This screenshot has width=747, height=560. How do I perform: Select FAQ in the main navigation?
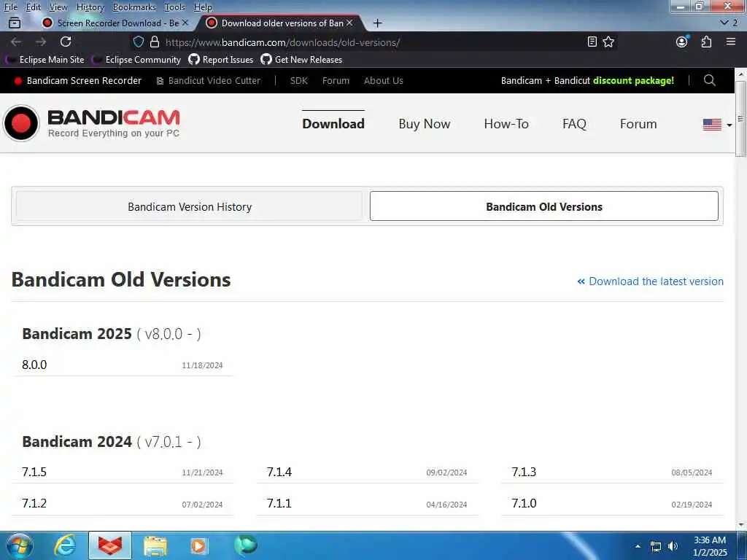(574, 124)
